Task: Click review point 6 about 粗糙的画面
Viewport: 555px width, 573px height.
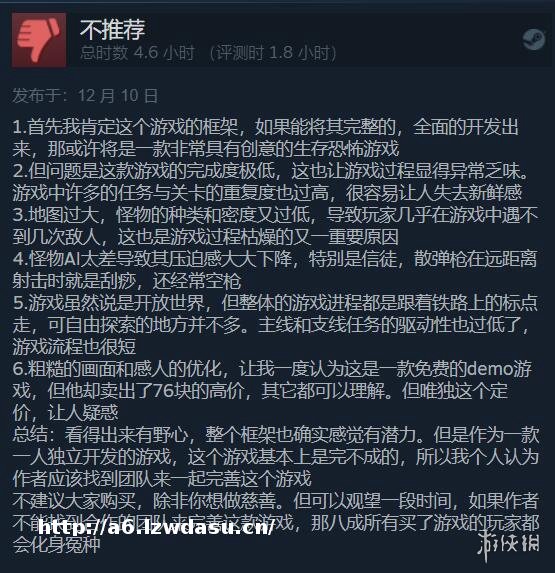Action: pyautogui.click(x=272, y=369)
